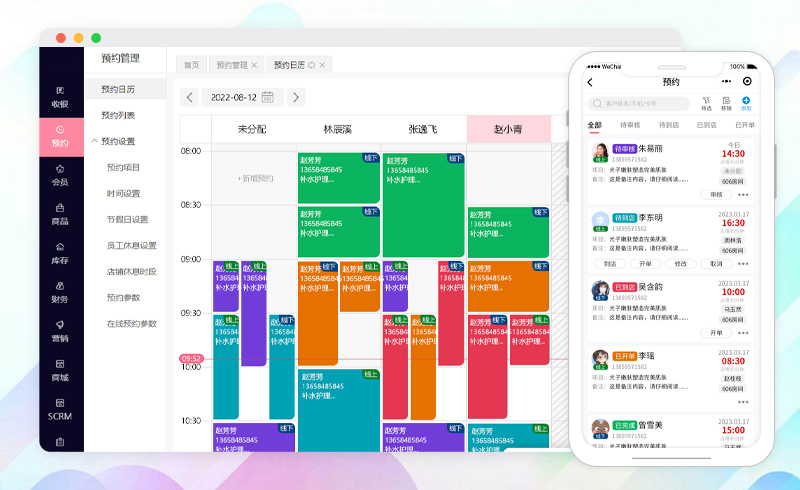Click the calendar icon beside date 2022-08-12
800x490 pixels.
click(267, 97)
